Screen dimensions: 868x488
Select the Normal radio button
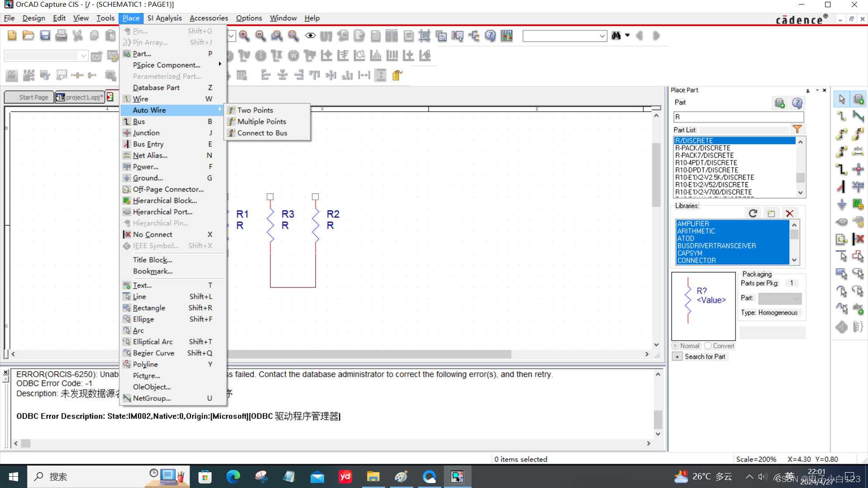[675, 346]
